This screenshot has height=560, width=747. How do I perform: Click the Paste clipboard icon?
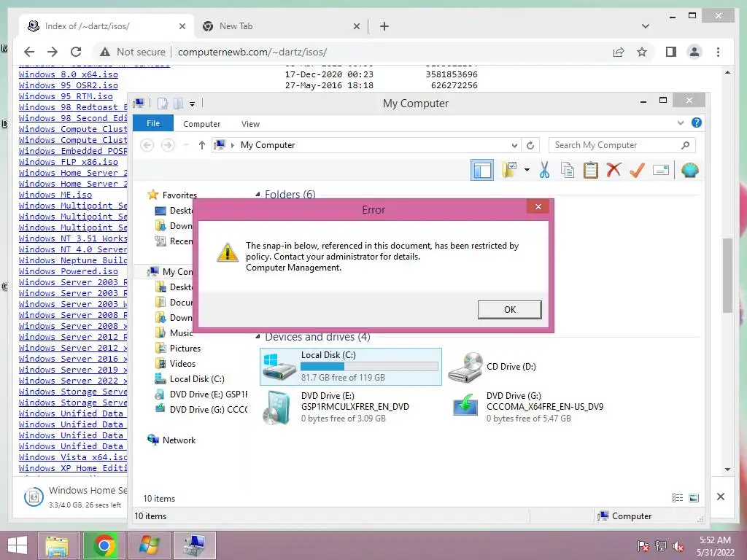pyautogui.click(x=591, y=170)
